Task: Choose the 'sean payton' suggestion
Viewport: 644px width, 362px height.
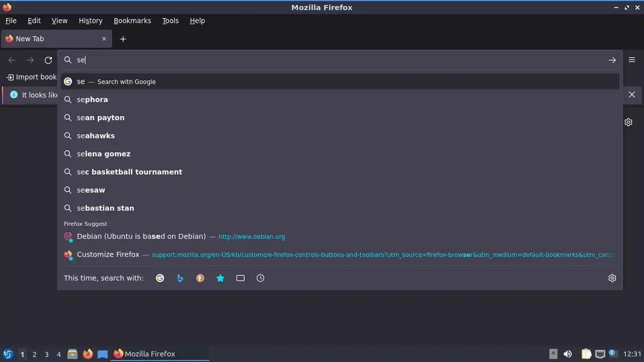Action: [x=340, y=118]
